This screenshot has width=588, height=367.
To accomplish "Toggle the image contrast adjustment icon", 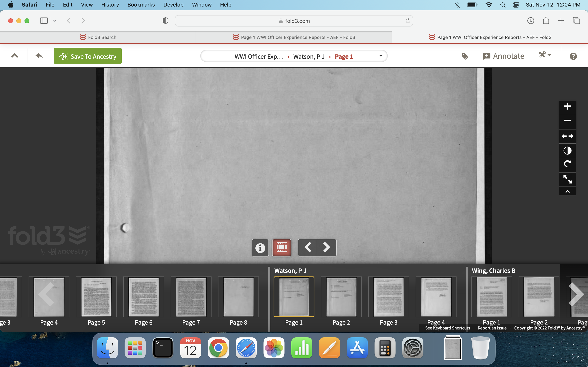I will (567, 150).
